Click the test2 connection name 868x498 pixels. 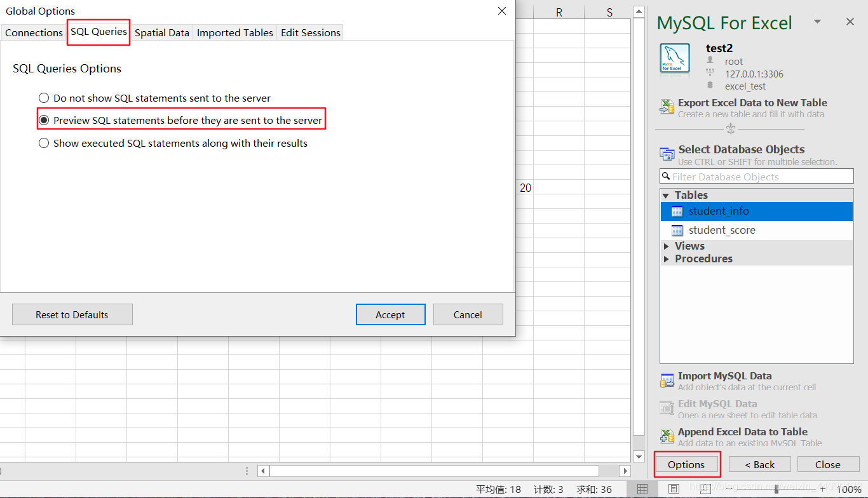[x=719, y=48]
